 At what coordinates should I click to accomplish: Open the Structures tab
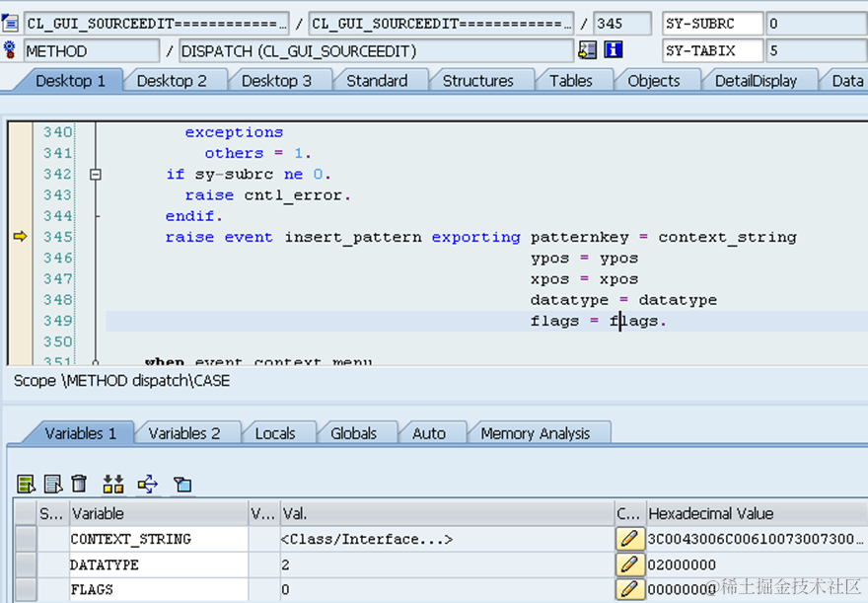click(477, 81)
